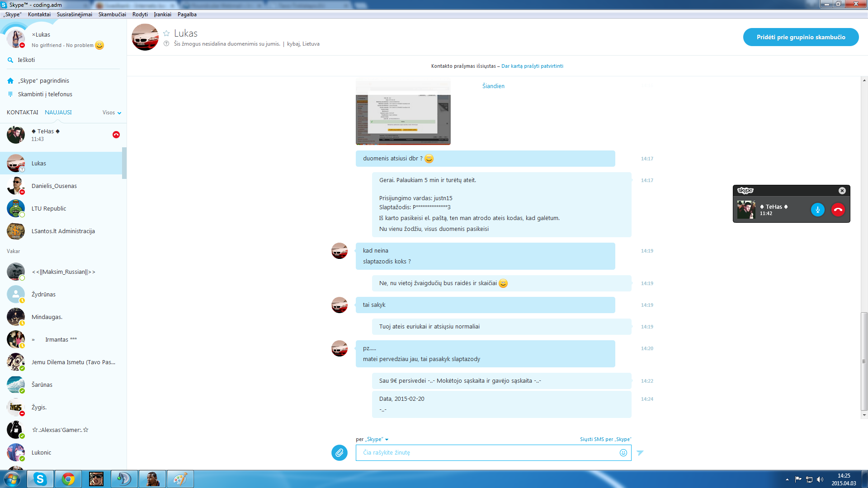Close the small call popup window
Viewport: 868px width, 488px height.
pos(842,191)
